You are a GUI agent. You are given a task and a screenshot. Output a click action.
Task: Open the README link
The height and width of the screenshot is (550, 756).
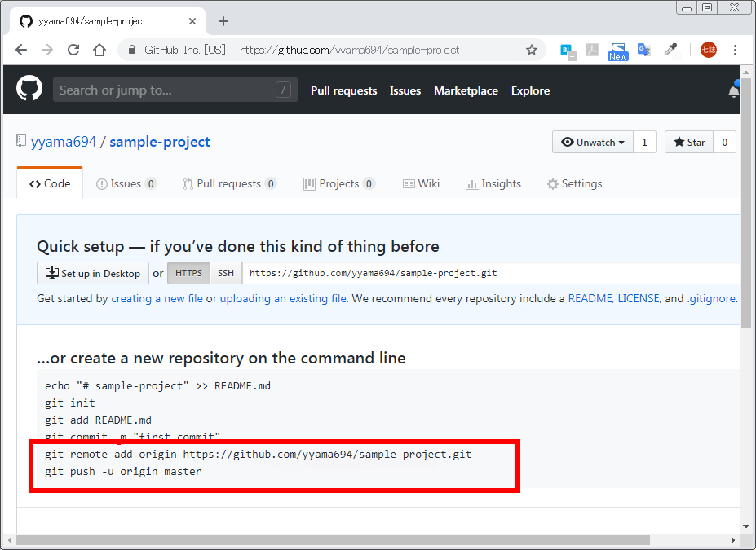point(590,298)
